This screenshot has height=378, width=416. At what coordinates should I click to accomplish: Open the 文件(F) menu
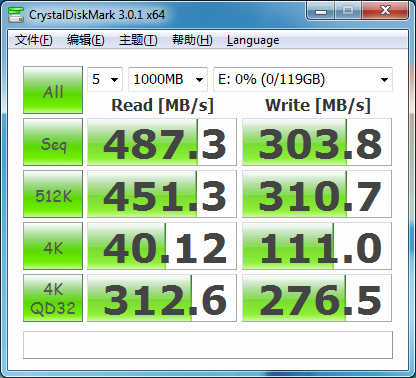33,40
